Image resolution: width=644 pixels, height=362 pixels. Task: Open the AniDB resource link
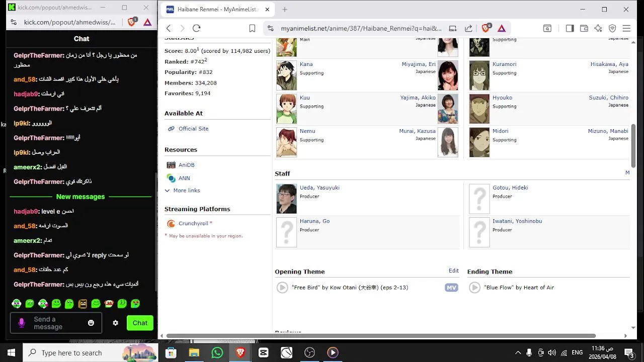(x=186, y=165)
